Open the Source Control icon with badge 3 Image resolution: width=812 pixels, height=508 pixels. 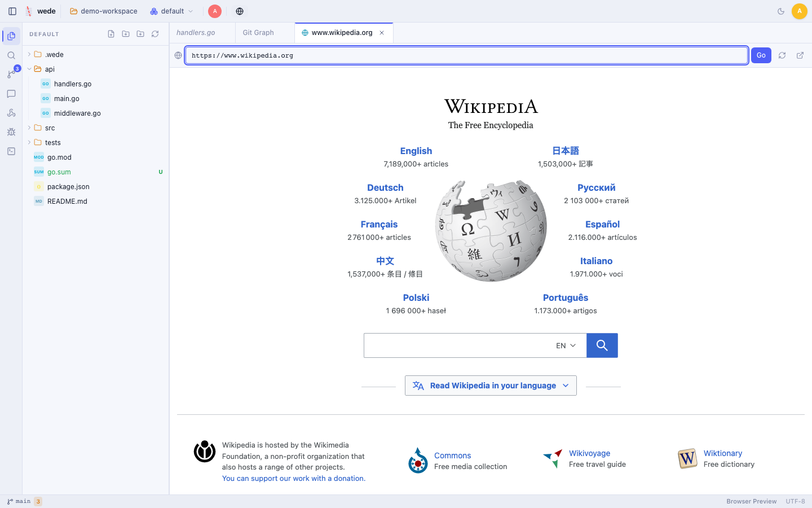11,75
